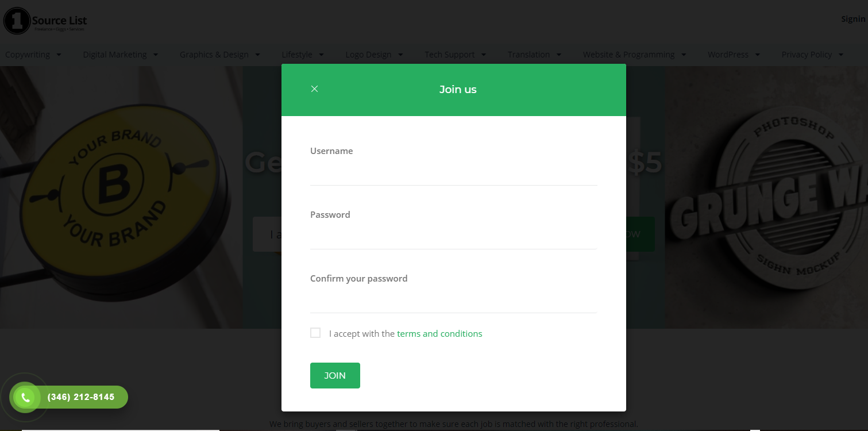Open the Logo Design menu

(368, 55)
